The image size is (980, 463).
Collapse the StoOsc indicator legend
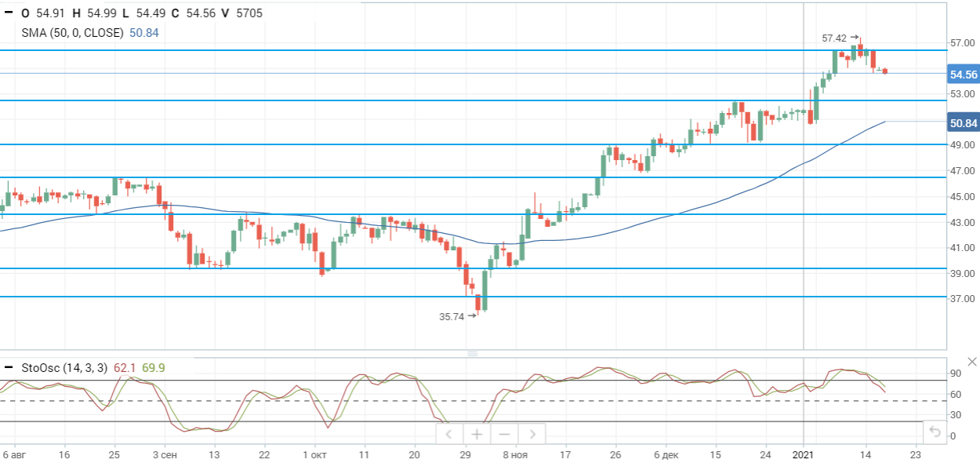pos(9,367)
